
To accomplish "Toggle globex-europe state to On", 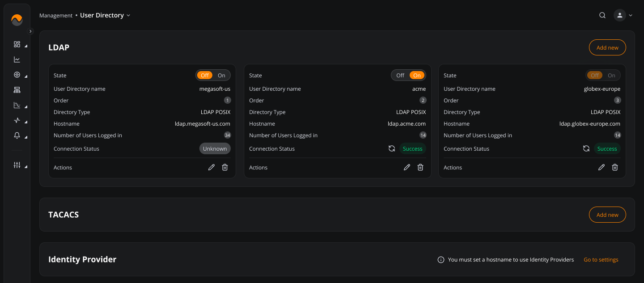I will 611,76.
